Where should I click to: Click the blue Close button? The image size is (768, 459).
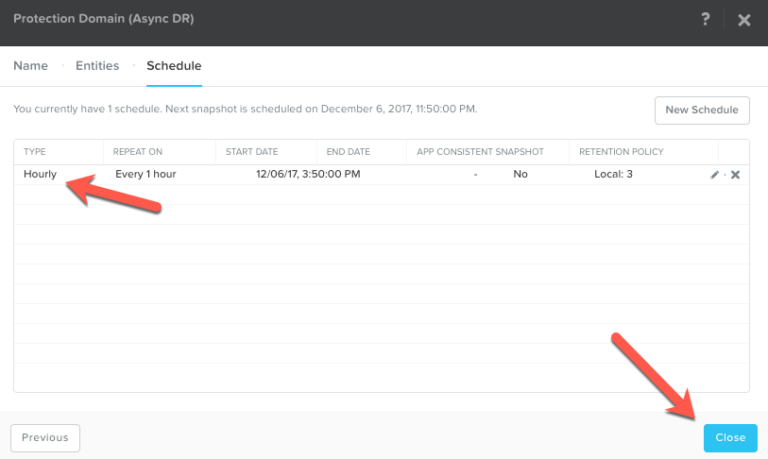(730, 438)
